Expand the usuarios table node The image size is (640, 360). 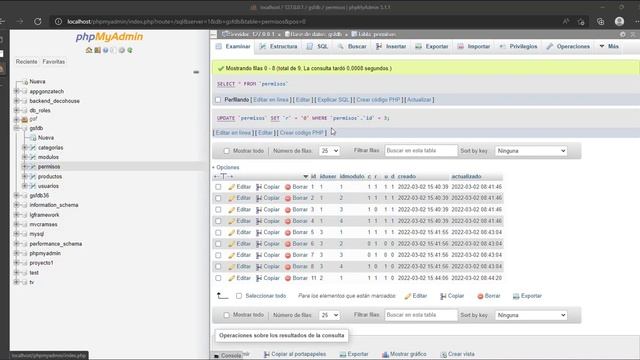pyautogui.click(x=25, y=186)
